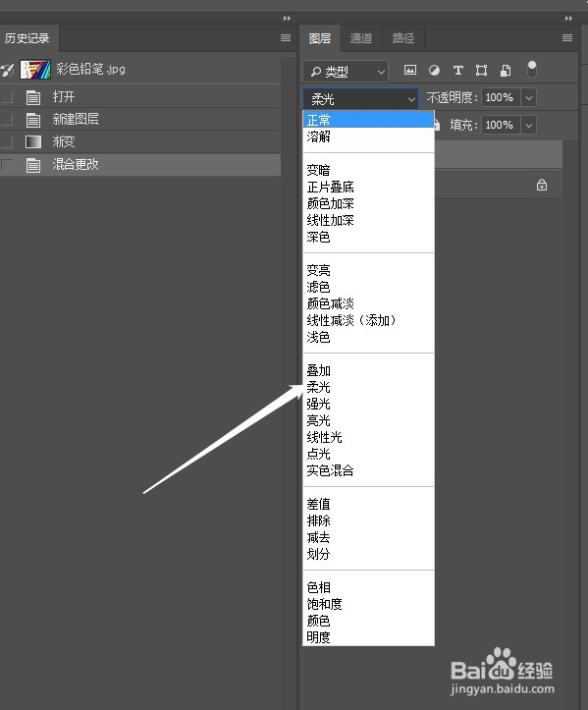Choose 浅色 blend mode
The image size is (588, 710).
pyautogui.click(x=368, y=338)
